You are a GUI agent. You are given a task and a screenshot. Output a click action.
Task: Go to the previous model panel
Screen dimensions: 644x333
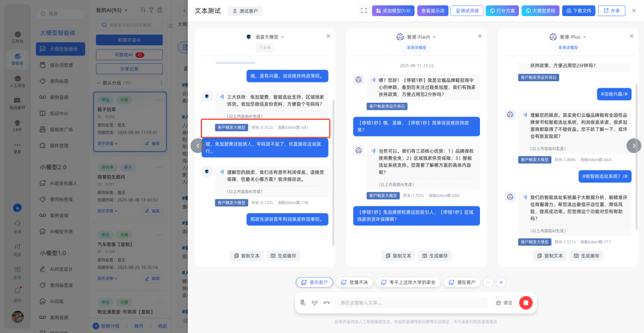click(x=196, y=146)
